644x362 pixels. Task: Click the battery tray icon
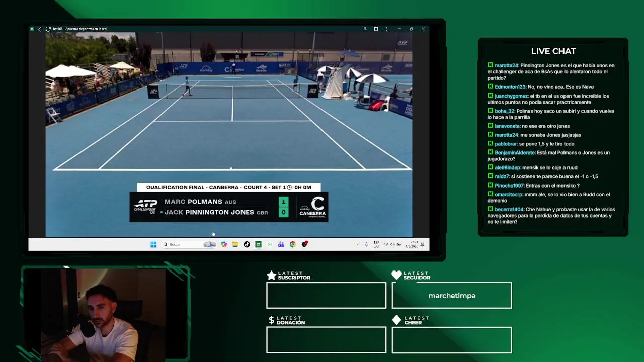point(398,244)
